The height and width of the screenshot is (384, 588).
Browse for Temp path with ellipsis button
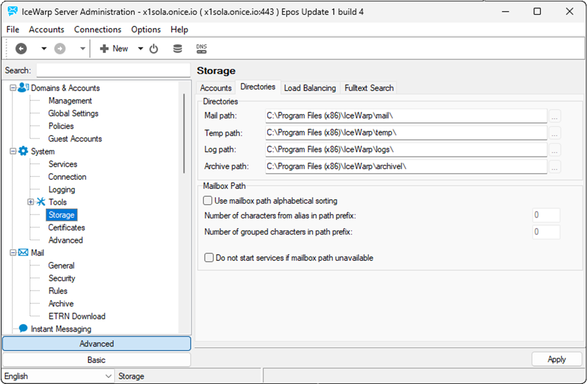point(554,133)
